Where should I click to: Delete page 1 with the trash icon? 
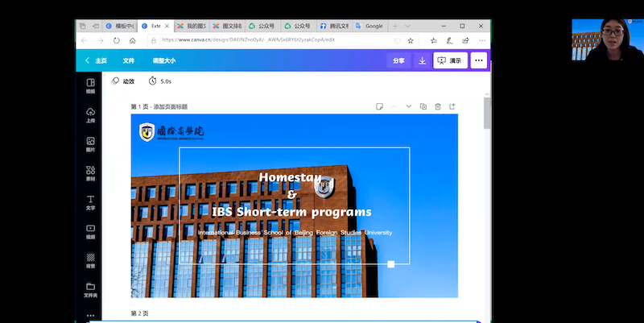[437, 106]
